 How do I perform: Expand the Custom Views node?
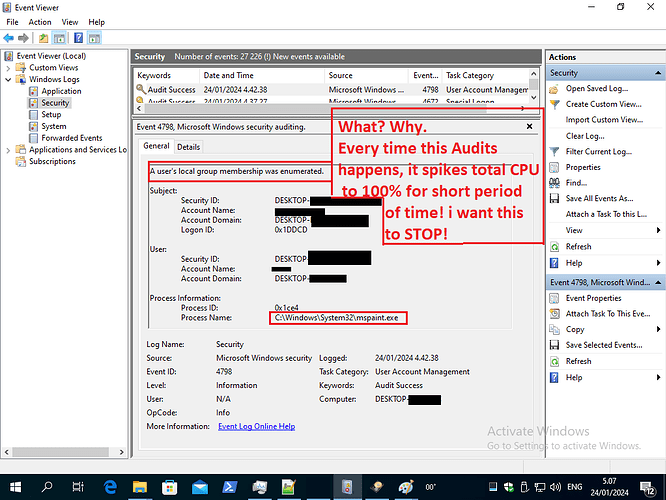[8, 68]
